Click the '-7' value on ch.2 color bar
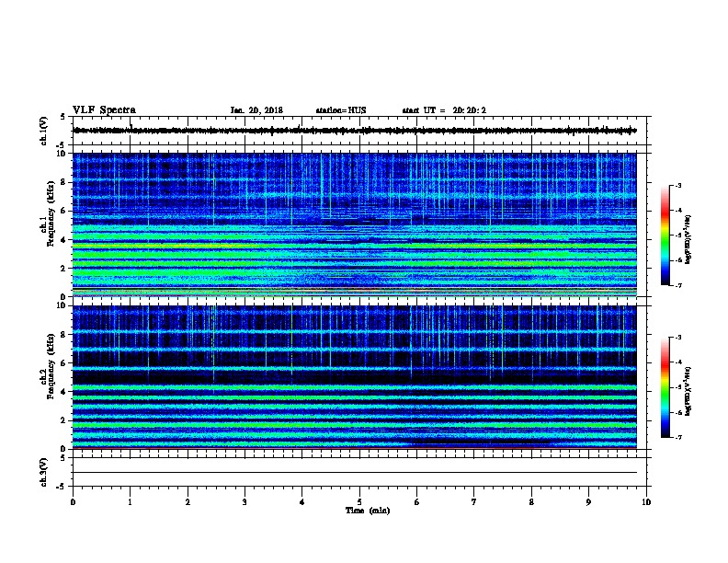Screen dimensions: 728x563 (677, 437)
